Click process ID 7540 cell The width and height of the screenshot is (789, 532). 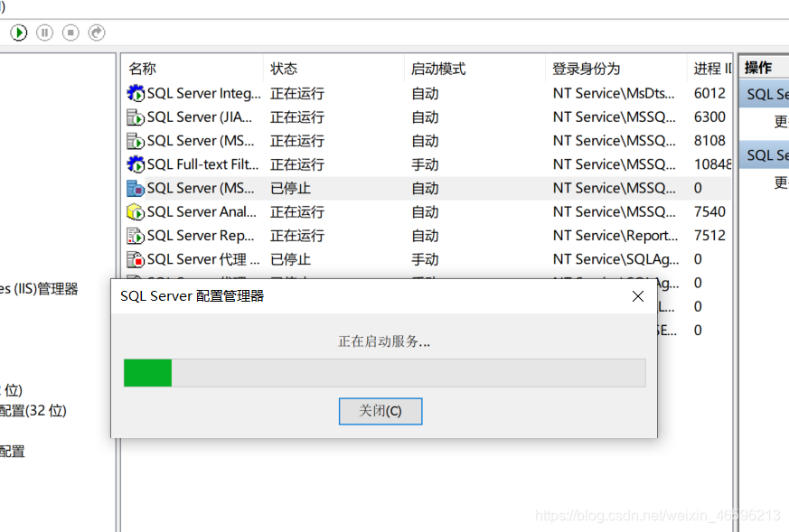click(709, 211)
